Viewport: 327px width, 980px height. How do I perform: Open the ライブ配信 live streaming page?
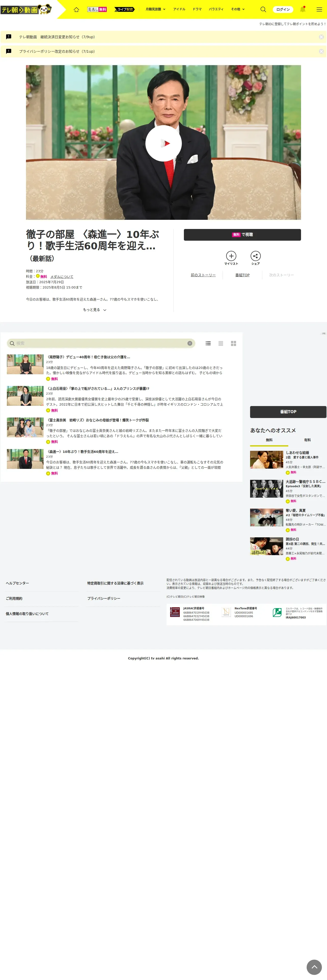[125, 9]
